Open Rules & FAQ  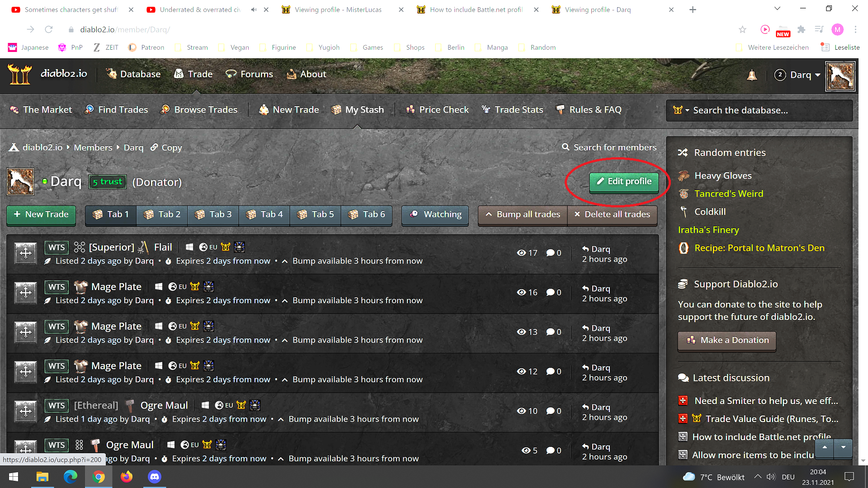589,110
